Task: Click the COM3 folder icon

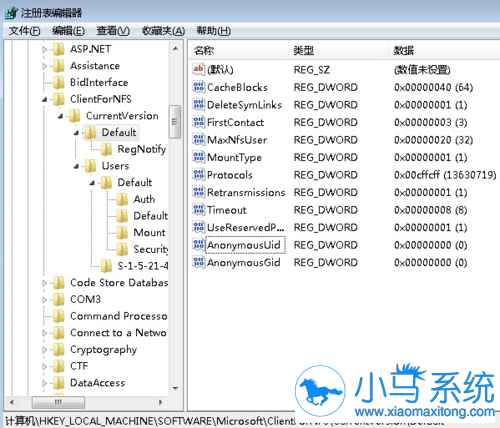Action: [59, 299]
